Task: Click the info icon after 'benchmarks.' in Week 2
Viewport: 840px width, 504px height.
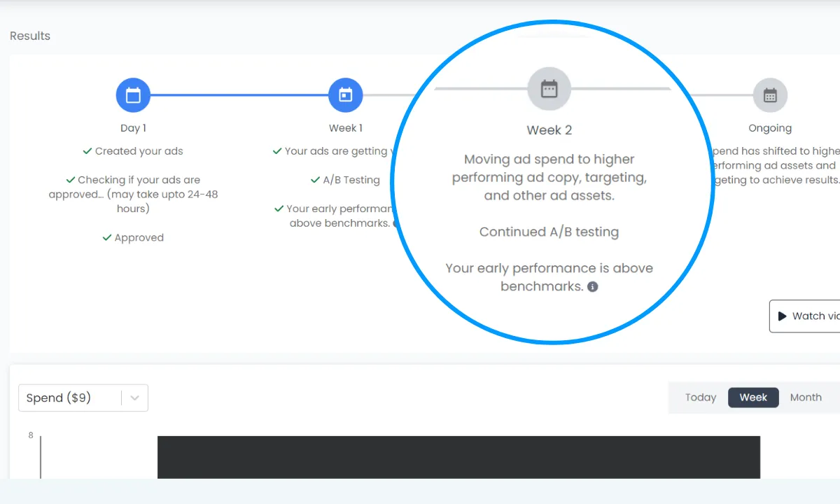Action: (x=593, y=286)
